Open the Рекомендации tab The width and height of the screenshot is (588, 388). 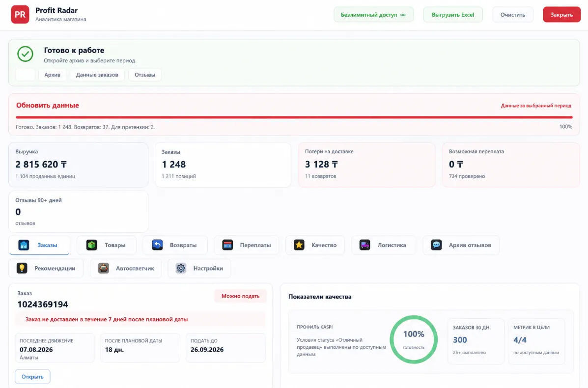point(46,269)
